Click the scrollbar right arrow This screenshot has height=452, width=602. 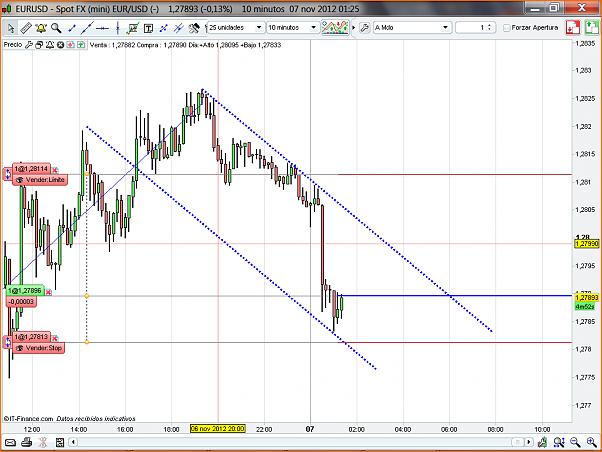529,442
